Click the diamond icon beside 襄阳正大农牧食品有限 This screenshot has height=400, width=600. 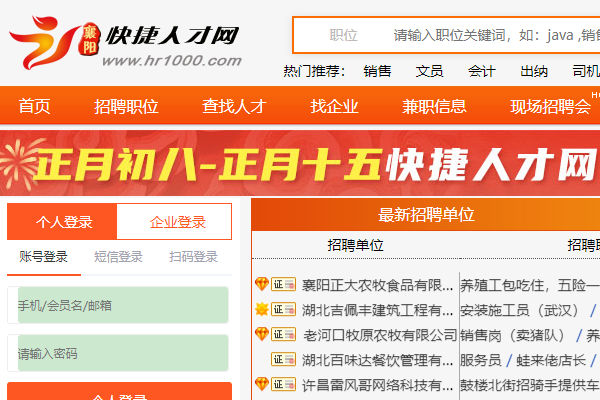[262, 284]
